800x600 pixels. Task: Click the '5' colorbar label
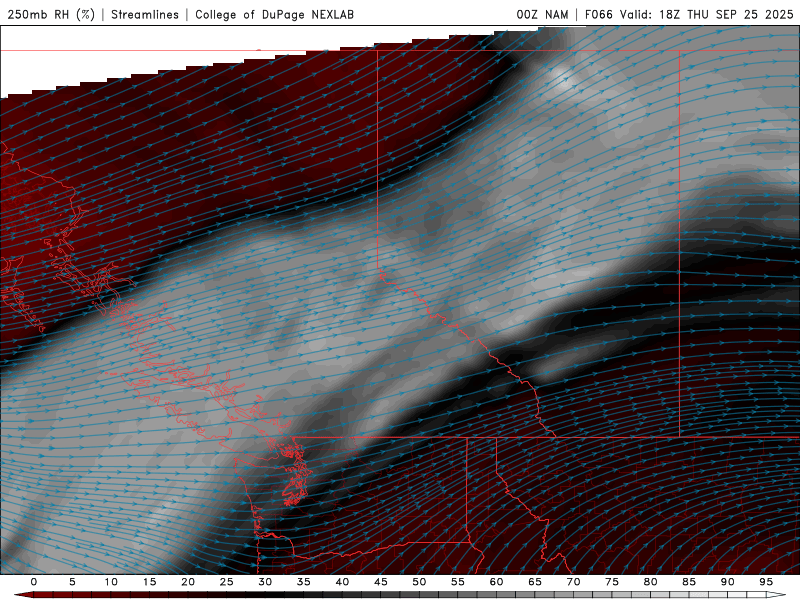72,582
